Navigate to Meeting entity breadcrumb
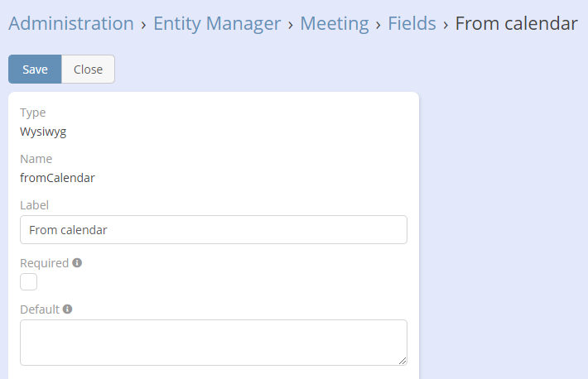 coord(335,23)
